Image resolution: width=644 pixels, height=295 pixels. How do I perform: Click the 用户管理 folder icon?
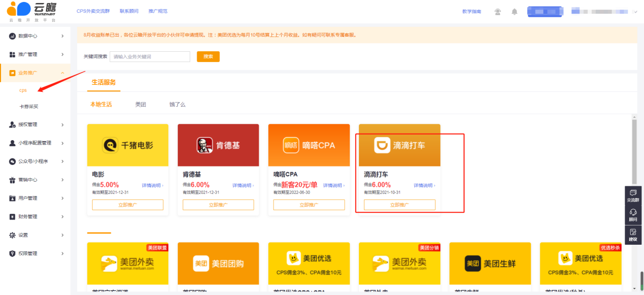click(13, 198)
